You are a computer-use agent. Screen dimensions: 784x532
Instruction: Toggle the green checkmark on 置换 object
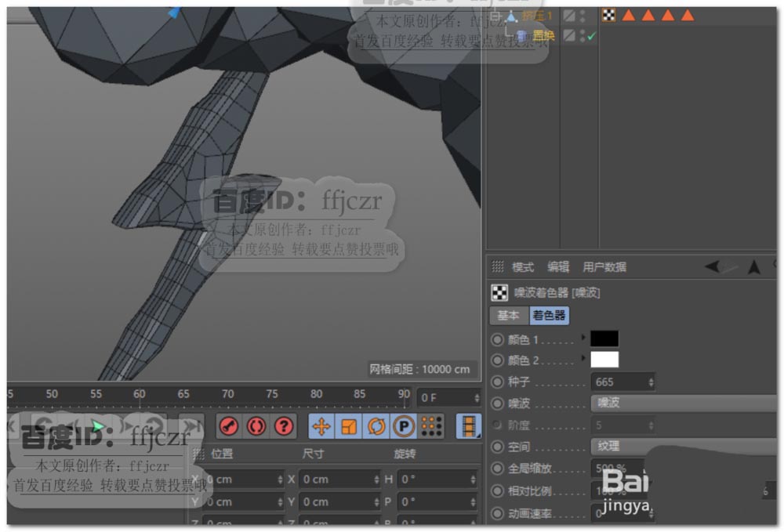click(x=591, y=36)
